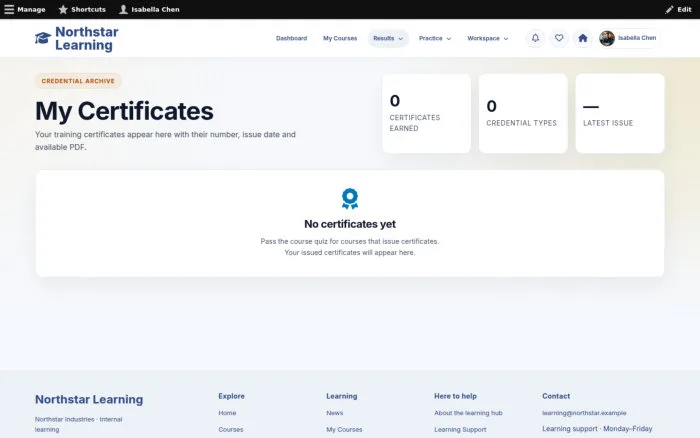Viewport: 700px width, 438px height.
Task: Open Isabella Chen profile menu in header
Action: click(x=629, y=38)
